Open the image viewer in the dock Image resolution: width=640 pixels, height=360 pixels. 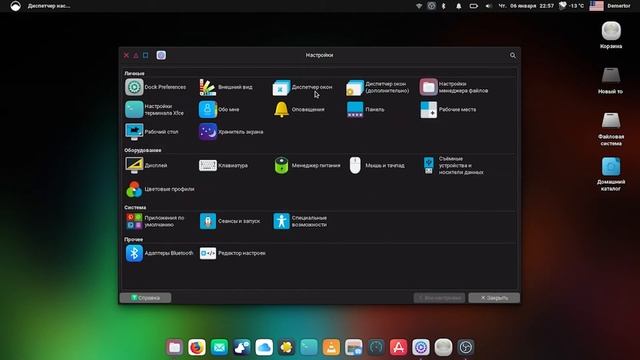353,347
